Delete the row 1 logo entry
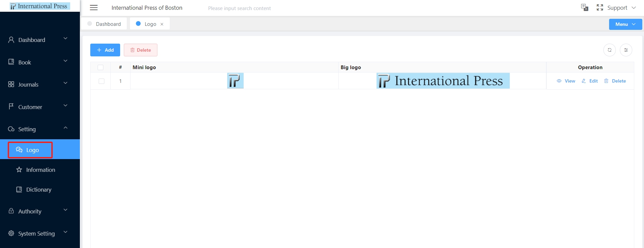This screenshot has height=248, width=644. click(x=615, y=81)
